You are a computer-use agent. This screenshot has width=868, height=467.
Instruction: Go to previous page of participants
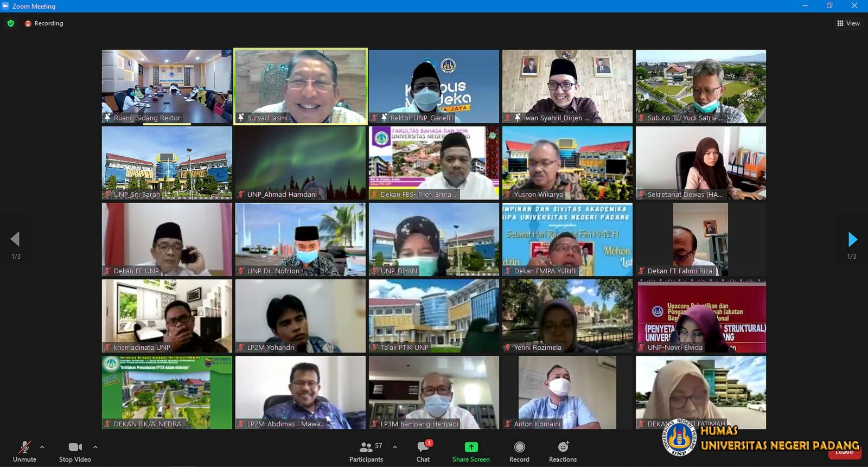tap(15, 239)
